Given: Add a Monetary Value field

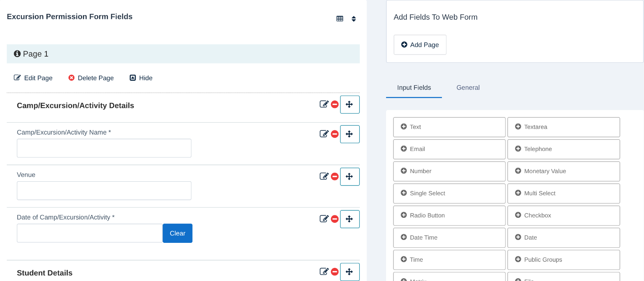Looking at the screenshot, I should [x=563, y=171].
